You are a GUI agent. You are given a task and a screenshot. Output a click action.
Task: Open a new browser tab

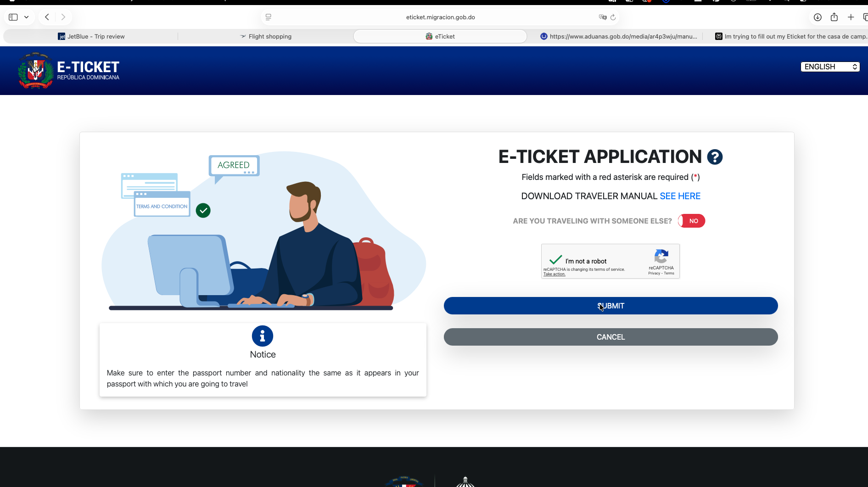851,17
